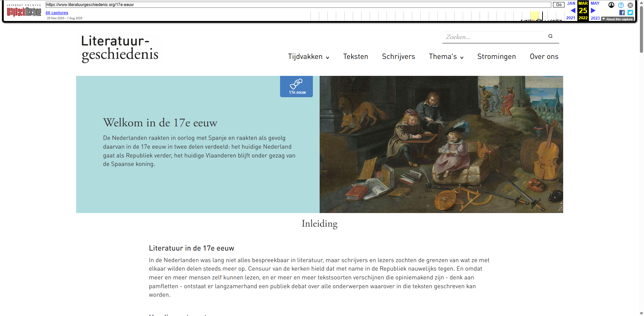Click the highlighted 2022 timeline section
This screenshot has width=644, height=316.
[x=534, y=16]
